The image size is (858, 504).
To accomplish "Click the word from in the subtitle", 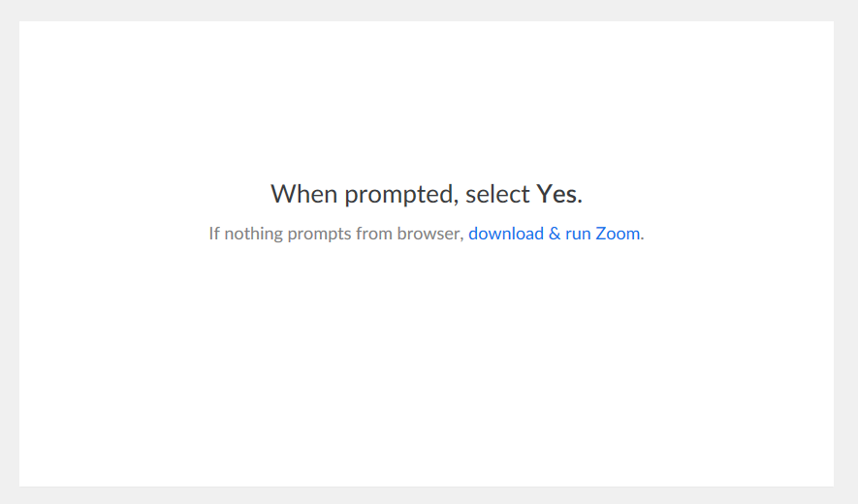I will [x=374, y=234].
